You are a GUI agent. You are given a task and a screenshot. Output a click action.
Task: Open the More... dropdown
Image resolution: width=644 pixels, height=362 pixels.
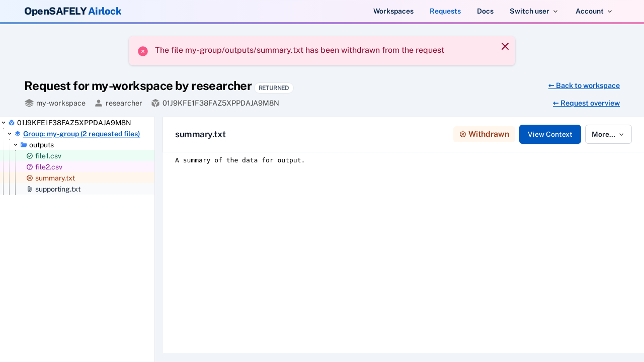(608, 134)
